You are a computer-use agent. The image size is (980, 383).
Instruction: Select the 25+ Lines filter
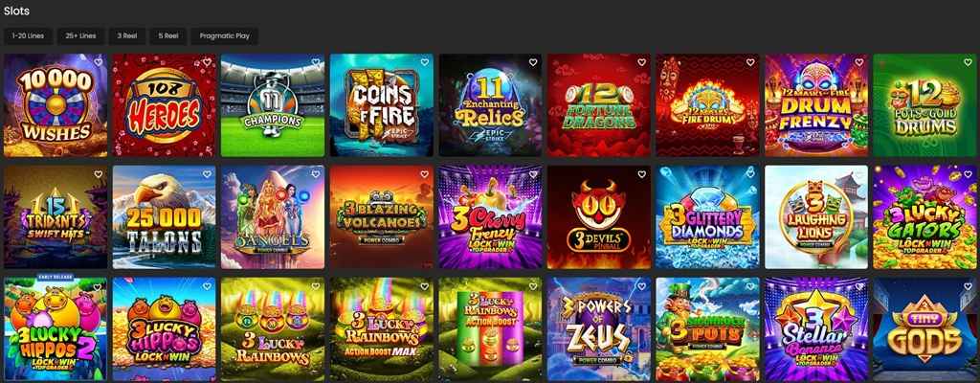pos(80,36)
